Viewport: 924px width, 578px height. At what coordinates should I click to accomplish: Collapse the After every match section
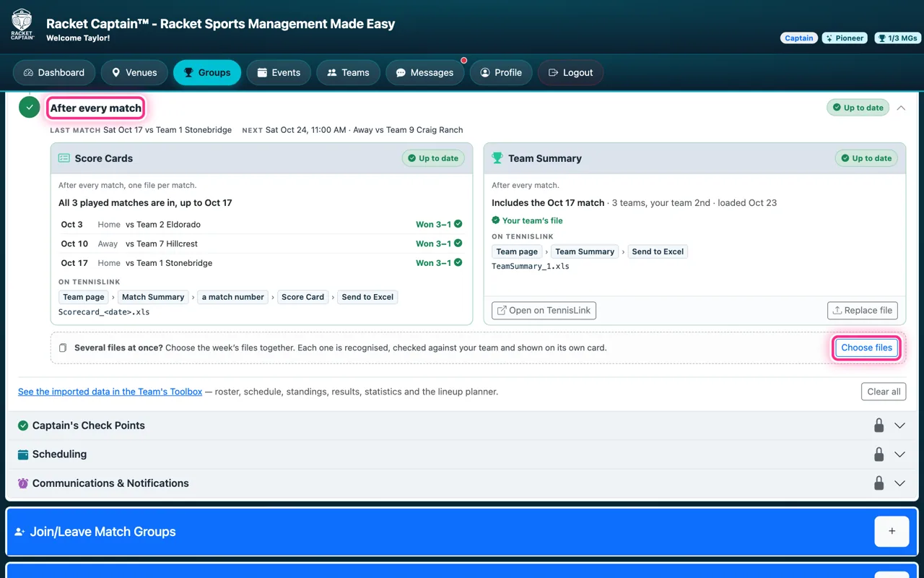[x=901, y=108]
